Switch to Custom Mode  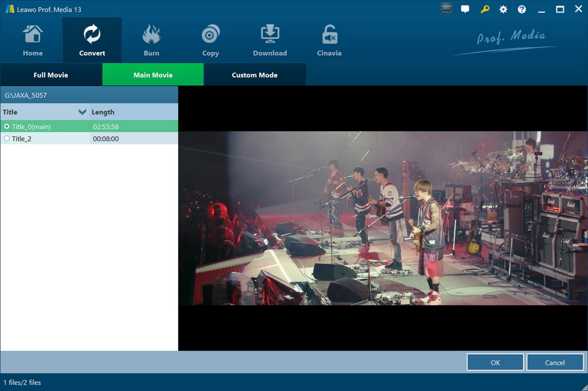(x=254, y=74)
